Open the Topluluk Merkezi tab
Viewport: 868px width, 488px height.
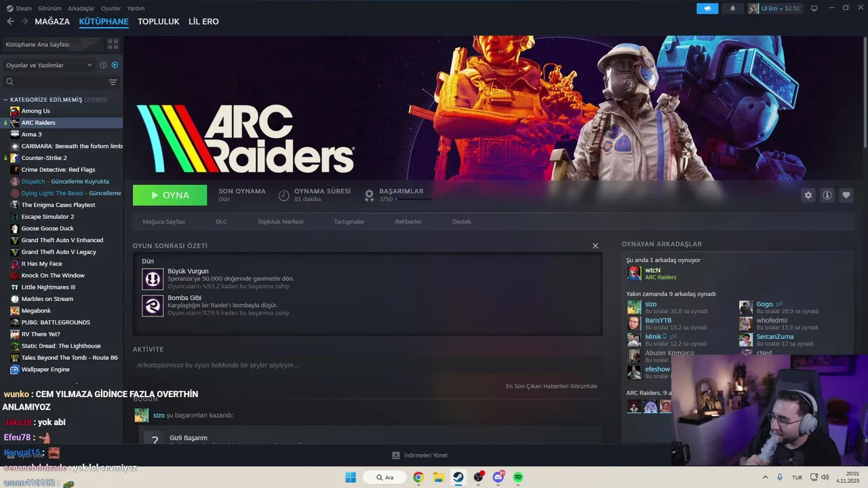(x=281, y=222)
